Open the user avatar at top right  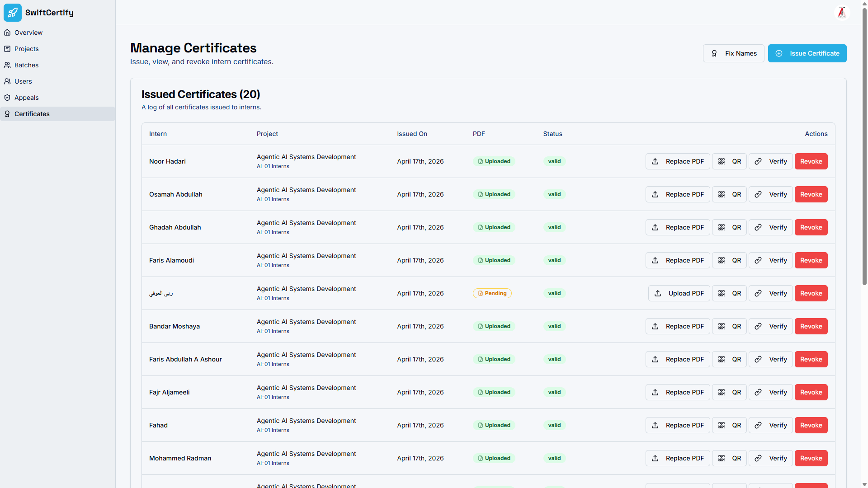[842, 13]
